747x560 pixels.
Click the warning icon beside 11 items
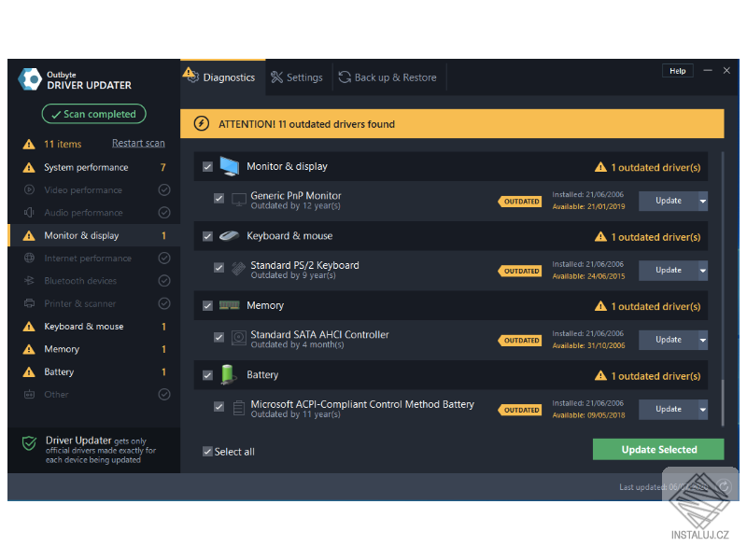click(29, 144)
